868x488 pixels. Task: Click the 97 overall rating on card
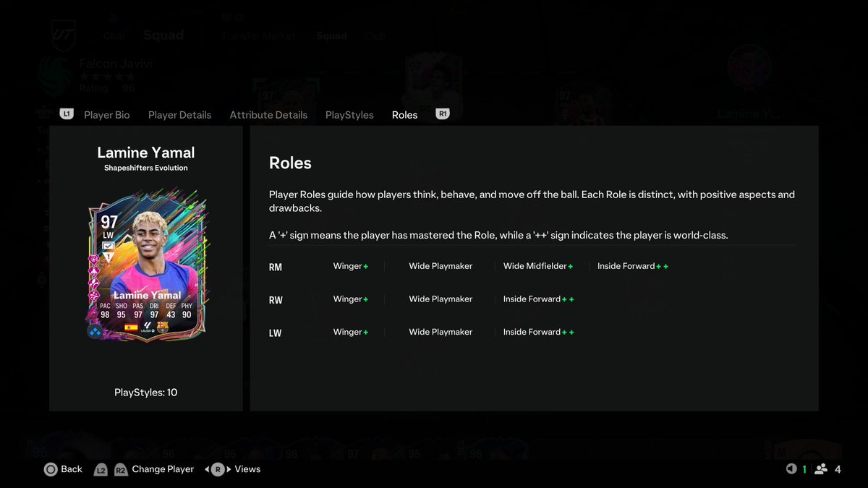tap(109, 222)
